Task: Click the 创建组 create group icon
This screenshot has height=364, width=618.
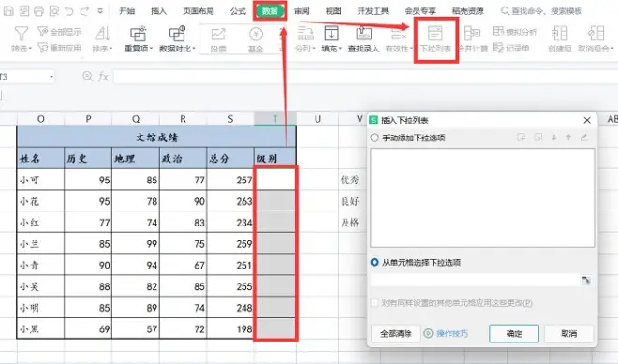Action: point(559,34)
